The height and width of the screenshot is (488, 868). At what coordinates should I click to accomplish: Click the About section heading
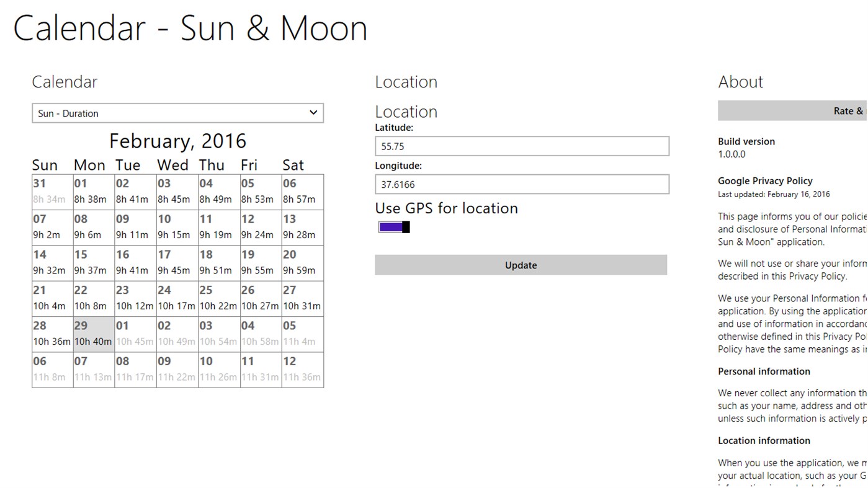point(740,81)
